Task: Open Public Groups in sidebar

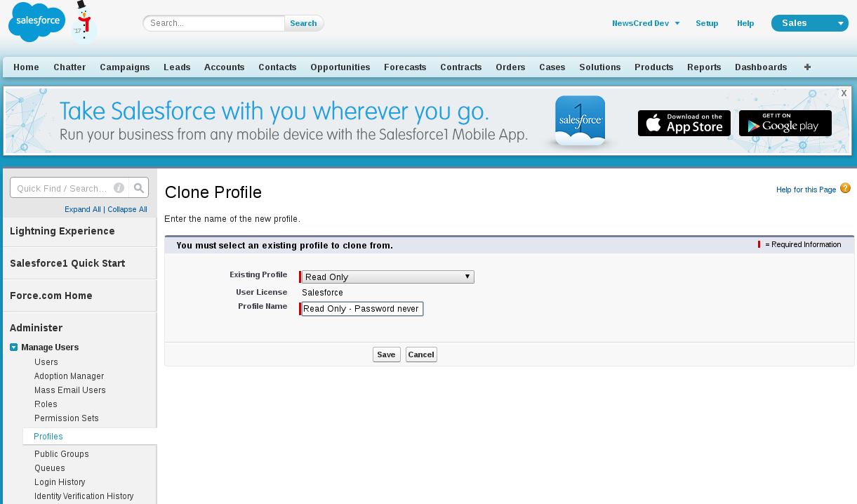Action: pyautogui.click(x=62, y=454)
